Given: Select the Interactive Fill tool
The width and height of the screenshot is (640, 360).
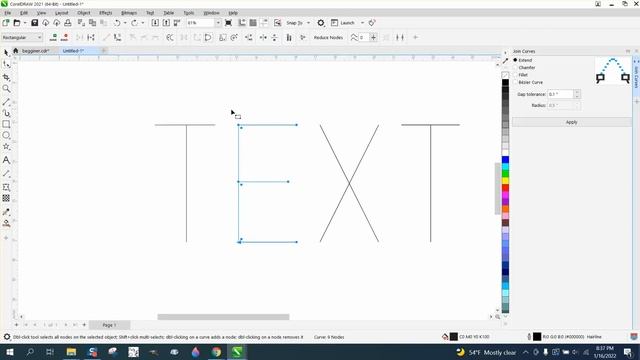Looking at the screenshot, I should pyautogui.click(x=6, y=223).
